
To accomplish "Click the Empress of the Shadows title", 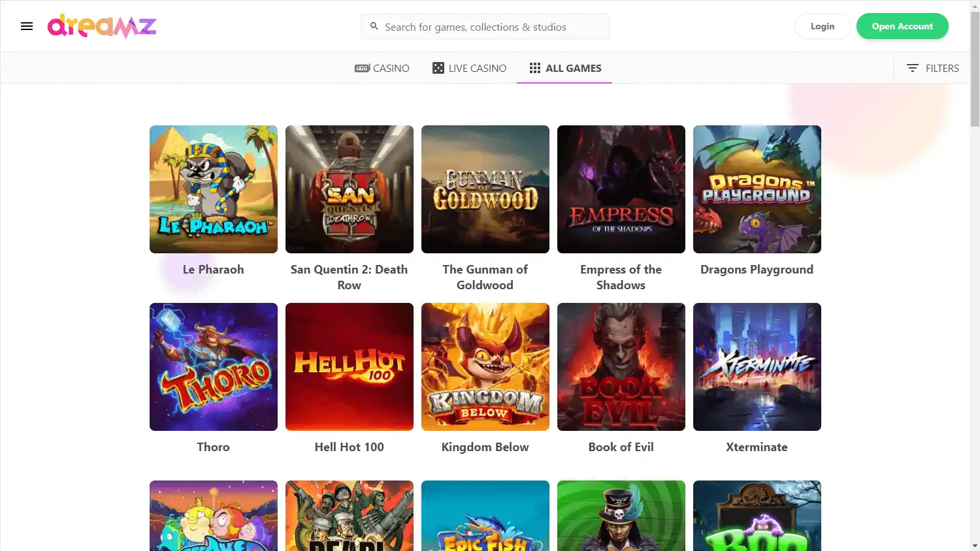I will [621, 277].
